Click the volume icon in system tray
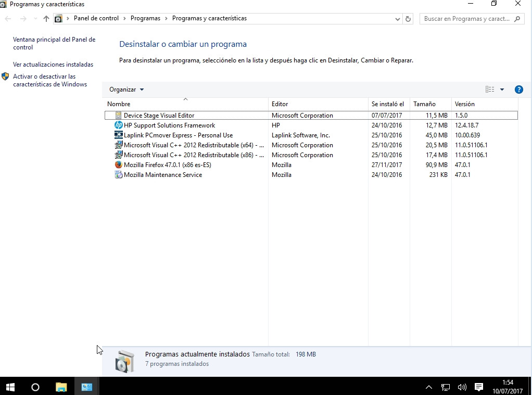The image size is (532, 395). tap(462, 387)
